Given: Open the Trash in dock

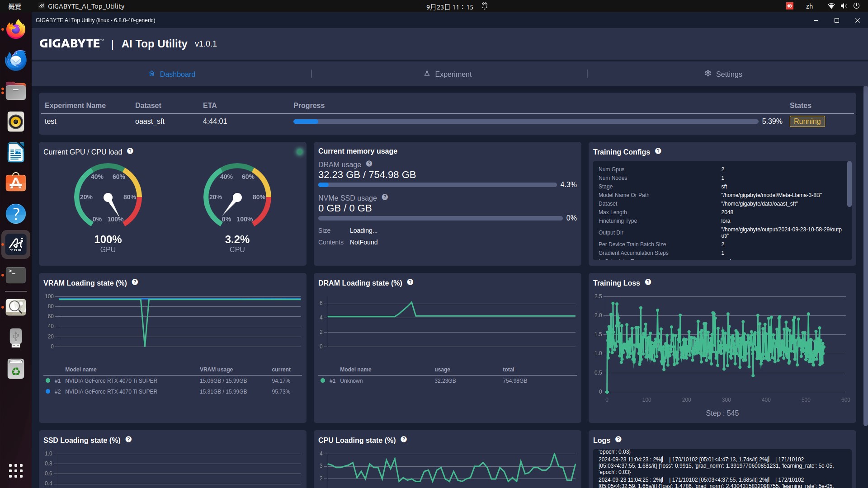Looking at the screenshot, I should point(16,369).
